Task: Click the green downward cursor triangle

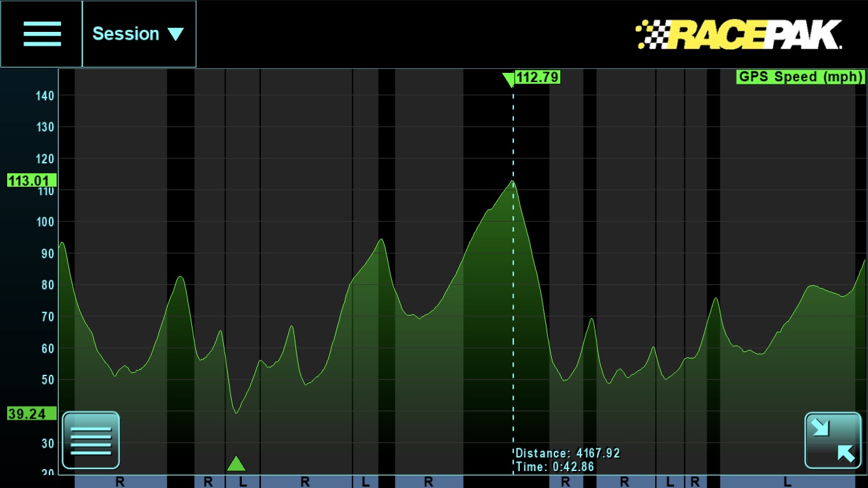Action: click(x=508, y=79)
